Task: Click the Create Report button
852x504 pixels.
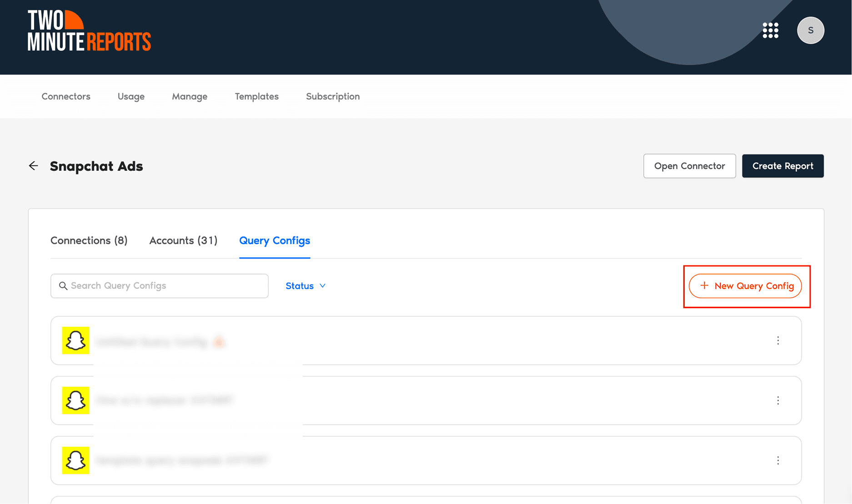Action: pyautogui.click(x=782, y=166)
